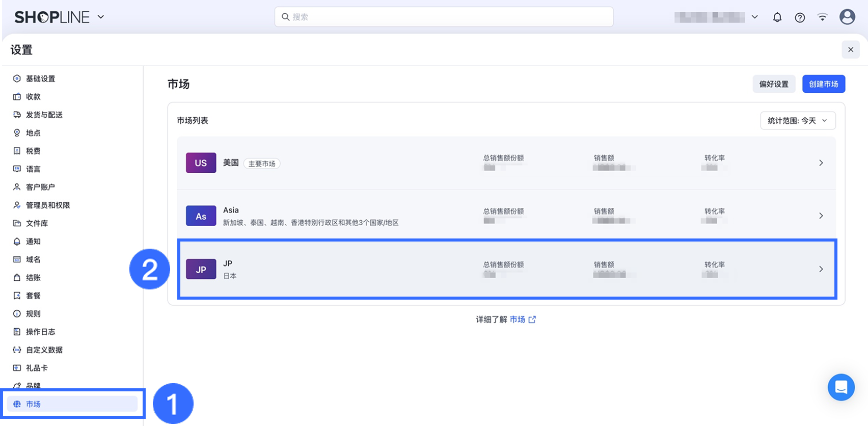The height and width of the screenshot is (426, 868).
Task: Click the external link icon beside 市场
Action: tap(532, 320)
